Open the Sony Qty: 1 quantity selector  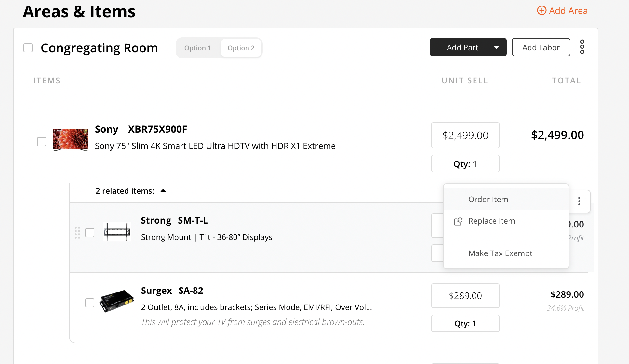(465, 164)
